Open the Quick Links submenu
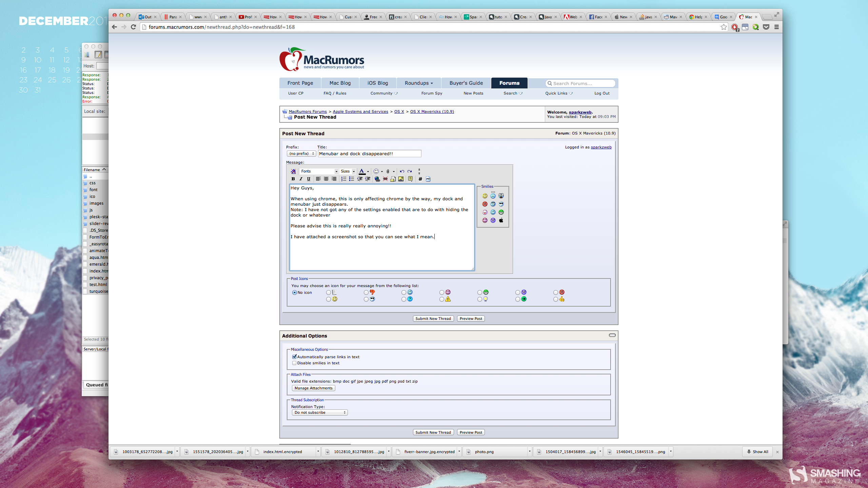This screenshot has height=488, width=868. (559, 93)
